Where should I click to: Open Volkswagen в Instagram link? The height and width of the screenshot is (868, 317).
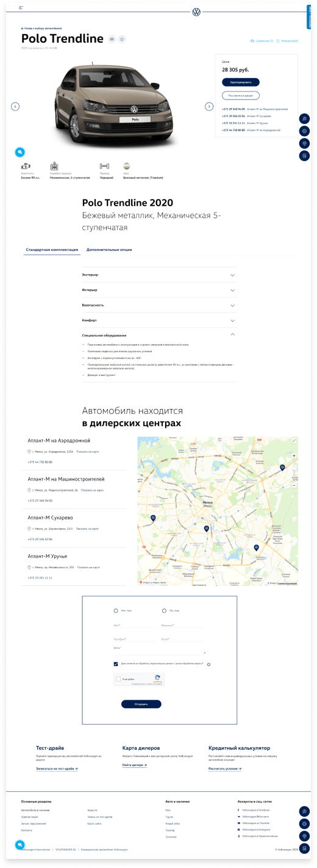254,830
